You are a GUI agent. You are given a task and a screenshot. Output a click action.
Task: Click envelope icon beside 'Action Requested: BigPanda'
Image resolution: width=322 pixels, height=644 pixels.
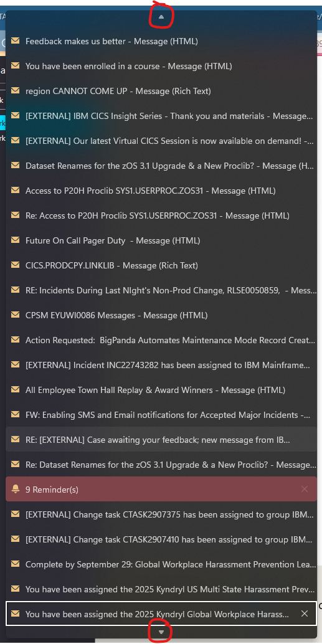coord(15,339)
